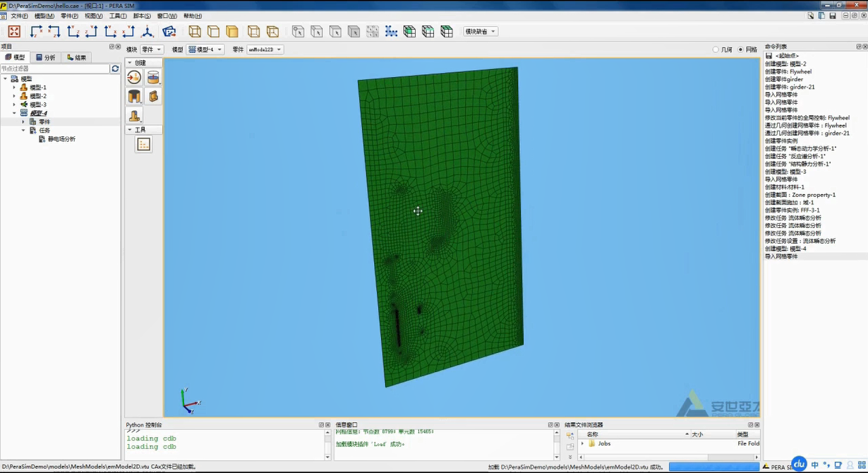Viewport: 868px width, 473px height.
Task: Collapse the 创建 panel section
Action: (130, 63)
